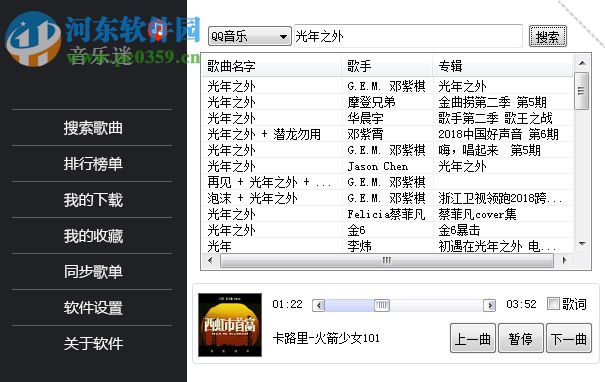Screen dimensions: 605x382
Task: Select song row by 华晨宇
Action: click(387, 118)
